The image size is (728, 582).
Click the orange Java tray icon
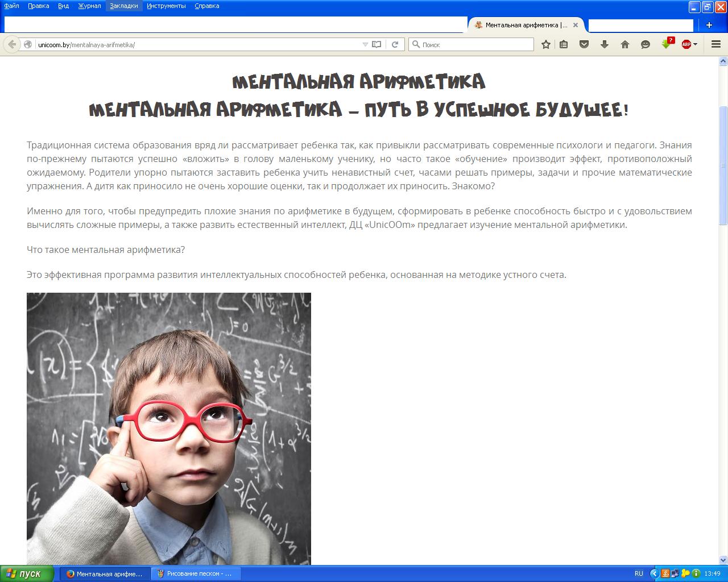pos(665,573)
